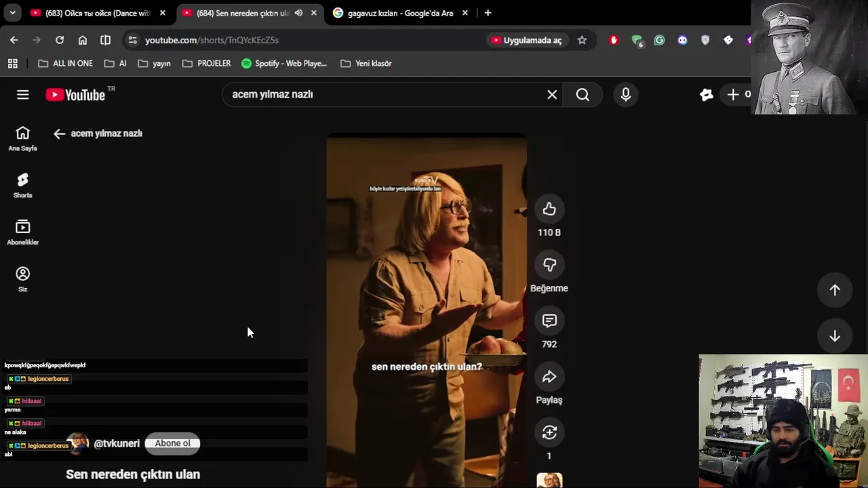The height and width of the screenshot is (488, 868).
Task: Click the YouTube Ask sparkle icon
Action: click(x=707, y=95)
